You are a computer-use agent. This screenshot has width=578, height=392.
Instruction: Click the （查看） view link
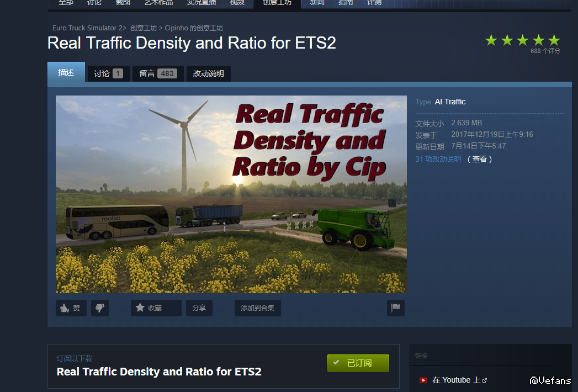[x=480, y=160]
